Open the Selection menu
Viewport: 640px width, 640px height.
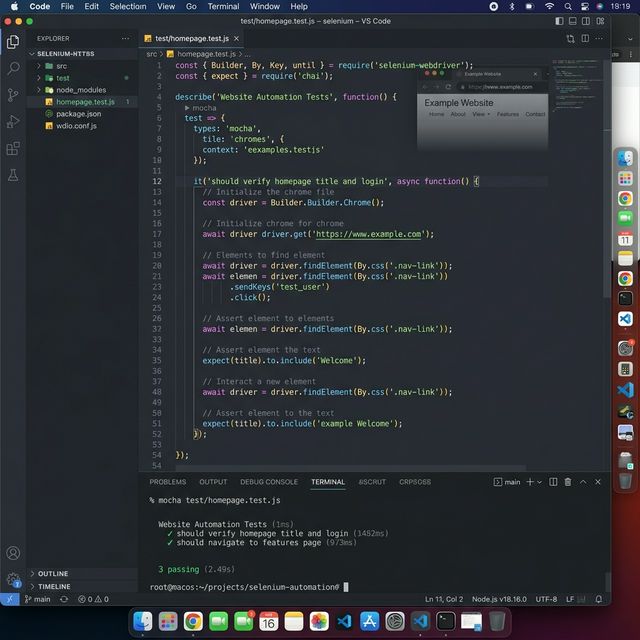(x=128, y=6)
